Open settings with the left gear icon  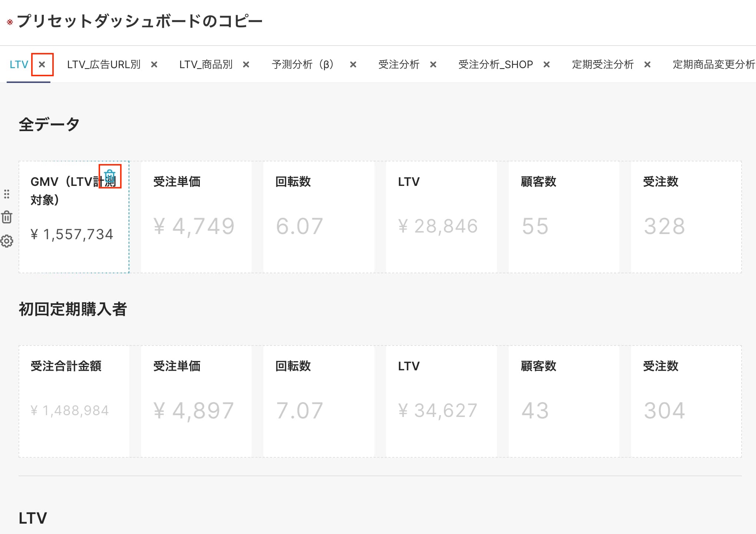pyautogui.click(x=7, y=241)
